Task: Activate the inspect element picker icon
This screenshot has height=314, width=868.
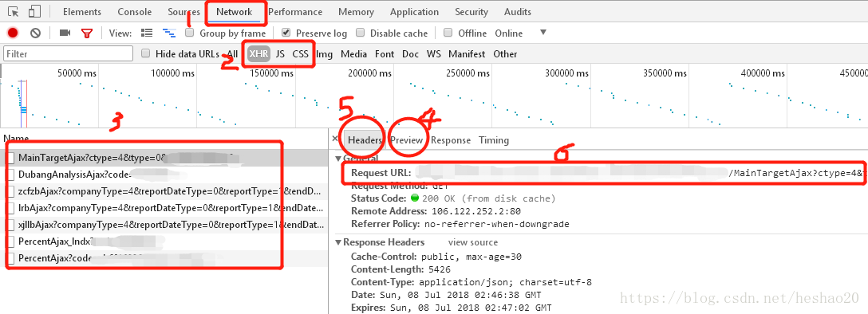Action: coord(14,12)
